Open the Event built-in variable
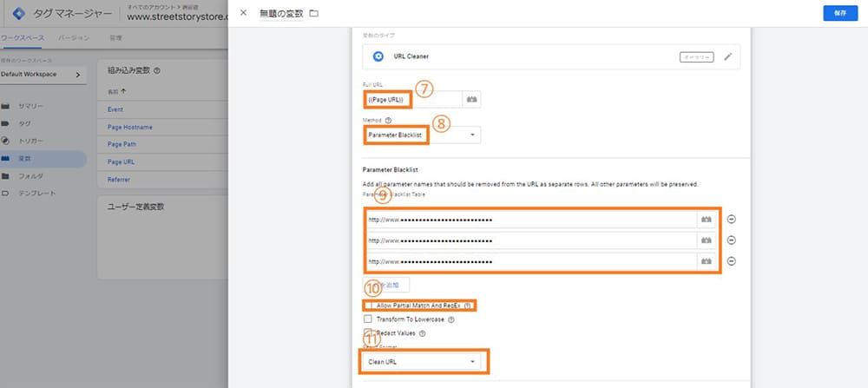Screen dimensions: 868x388 click(x=115, y=109)
